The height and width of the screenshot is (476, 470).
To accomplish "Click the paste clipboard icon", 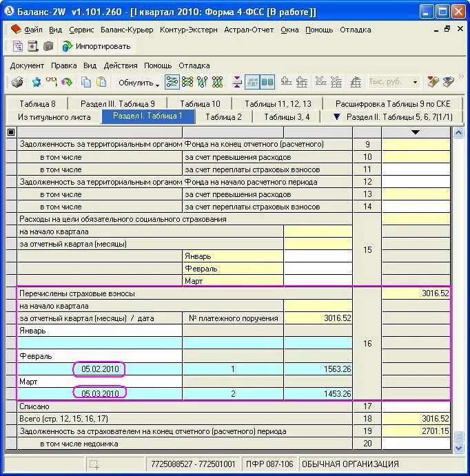I will [101, 82].
